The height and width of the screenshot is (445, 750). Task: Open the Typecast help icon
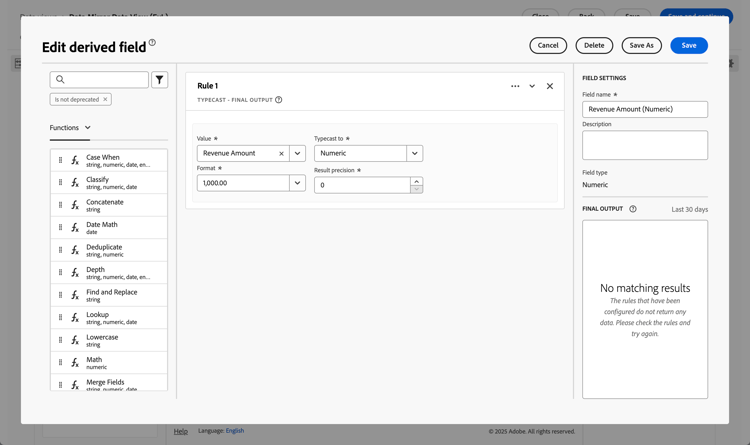click(x=278, y=100)
